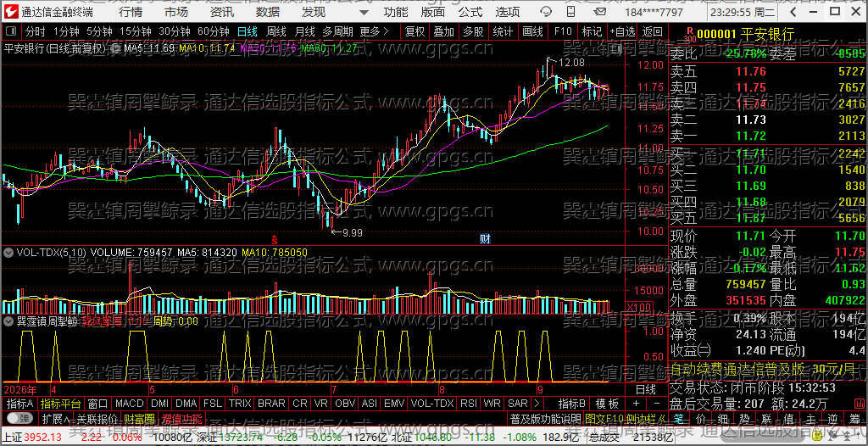868x446 pixels.
Task: Click the 叠加 overlay button
Action: click(444, 31)
